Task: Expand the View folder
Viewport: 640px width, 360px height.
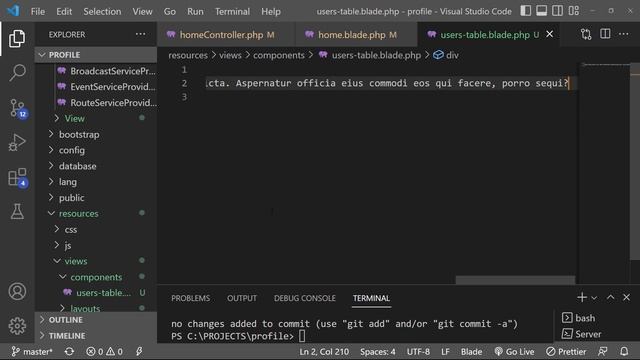Action: click(96, 118)
